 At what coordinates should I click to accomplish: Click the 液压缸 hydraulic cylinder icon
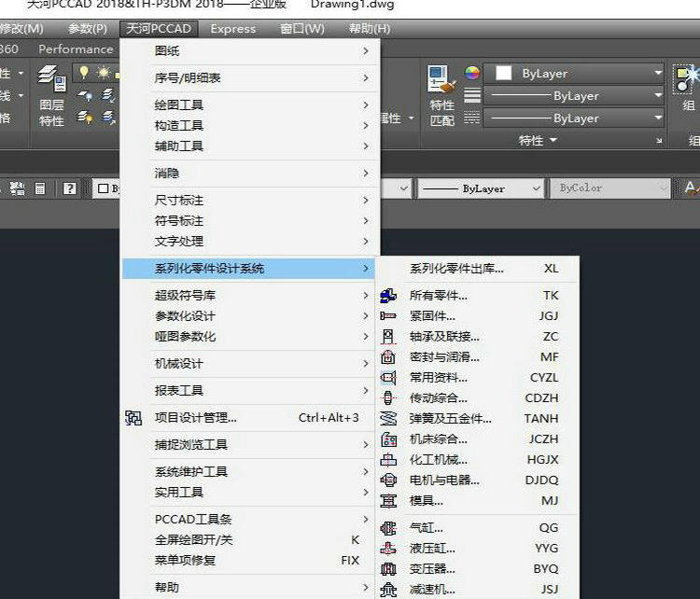pyautogui.click(x=388, y=549)
